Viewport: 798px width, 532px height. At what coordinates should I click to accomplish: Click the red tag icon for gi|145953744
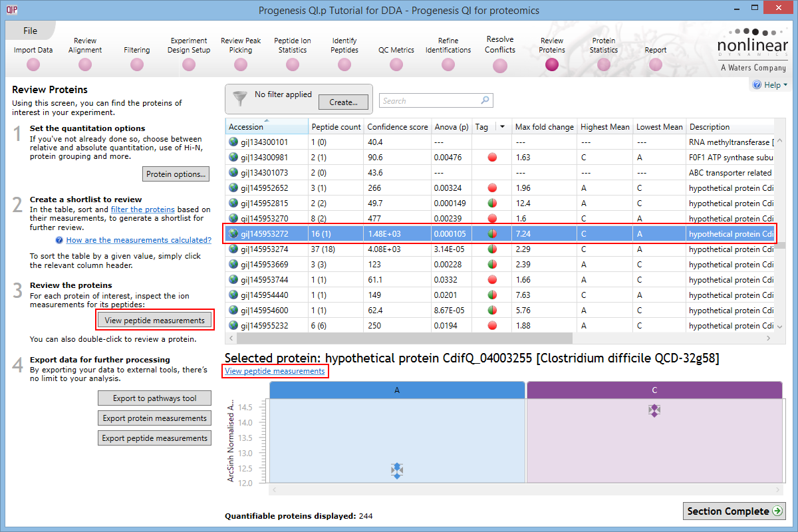tap(492, 280)
